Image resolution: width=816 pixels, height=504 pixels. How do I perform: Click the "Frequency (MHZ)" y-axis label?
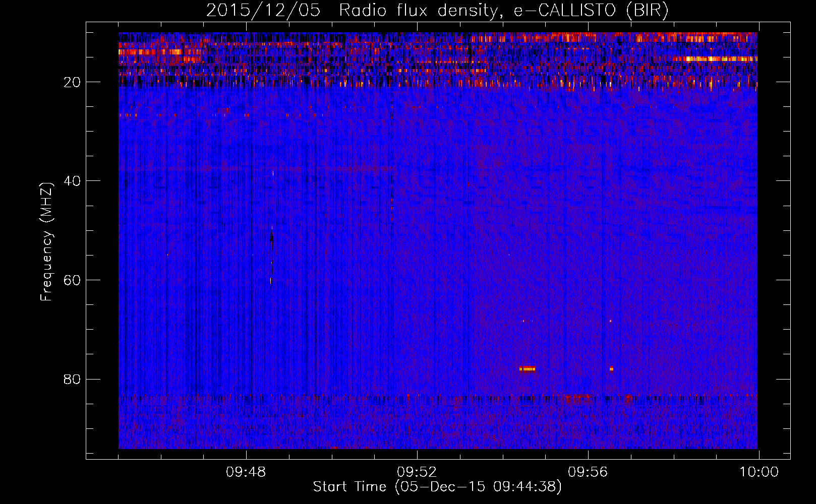(46, 242)
